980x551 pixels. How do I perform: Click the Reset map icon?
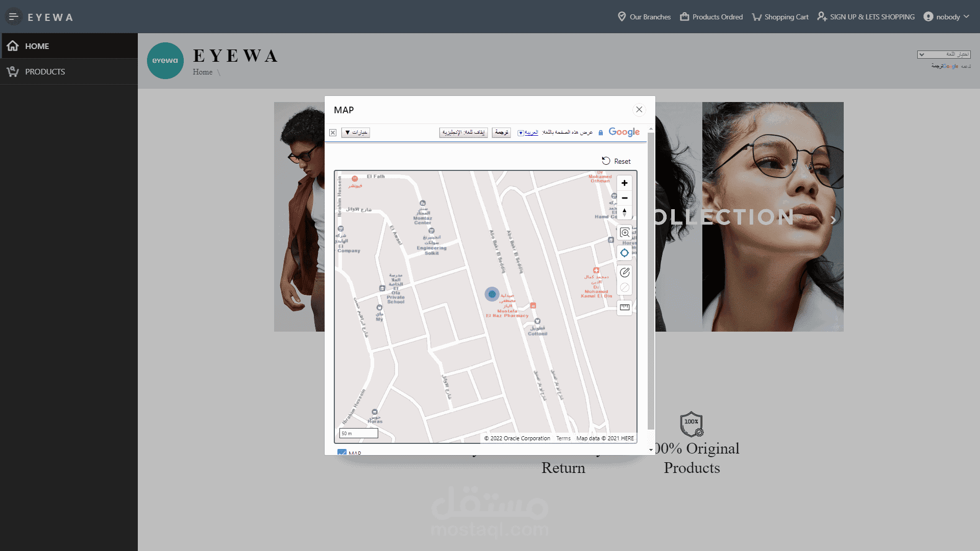click(606, 161)
